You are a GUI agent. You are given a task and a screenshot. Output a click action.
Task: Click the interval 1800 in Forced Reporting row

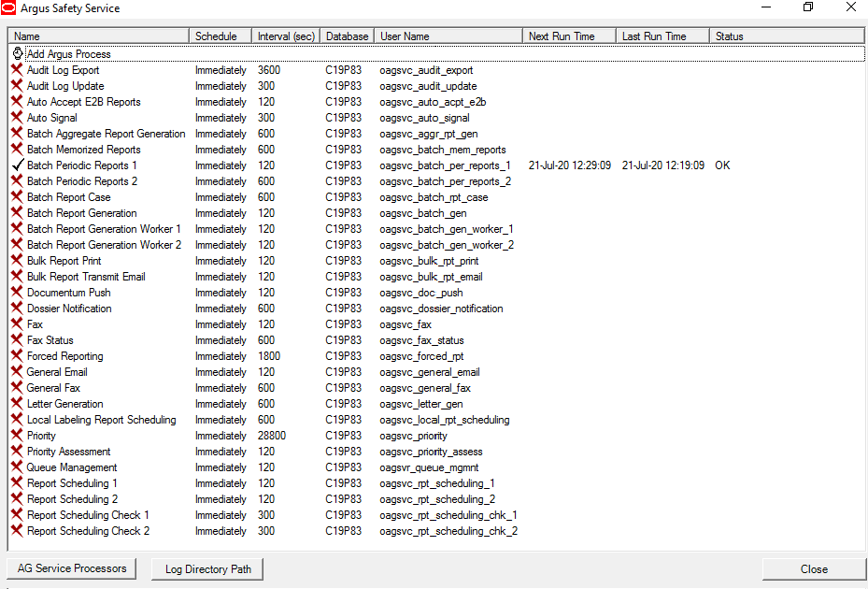click(269, 356)
